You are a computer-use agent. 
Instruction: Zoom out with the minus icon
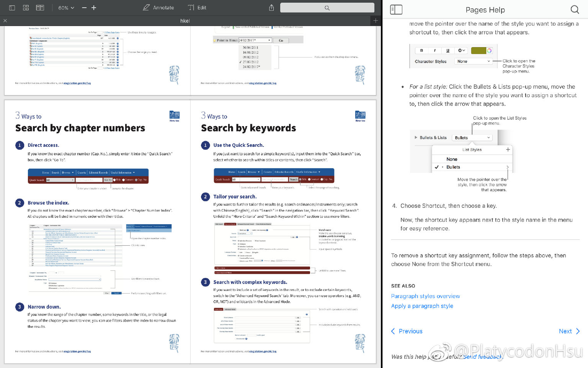tap(84, 8)
